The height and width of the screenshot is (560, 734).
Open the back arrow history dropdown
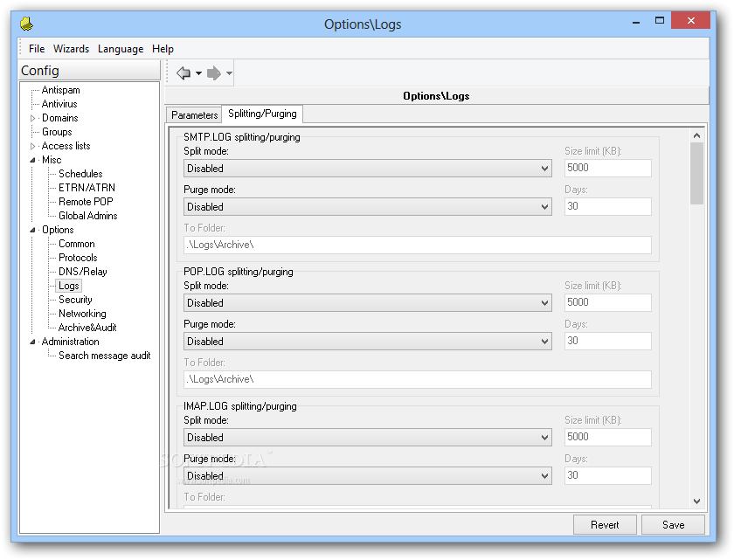[198, 73]
